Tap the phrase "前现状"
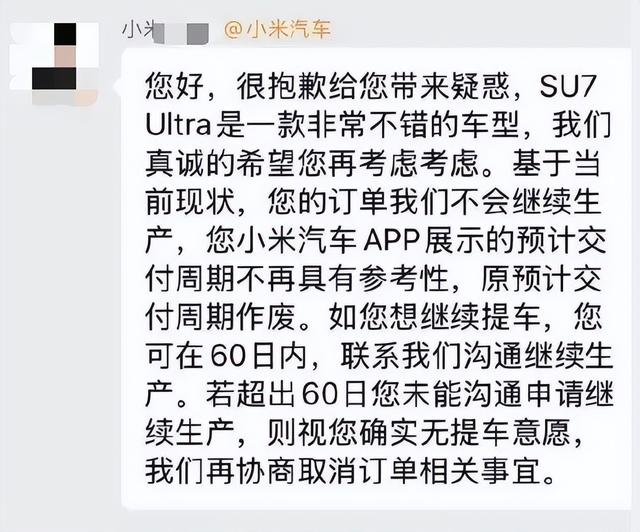 click(191, 202)
